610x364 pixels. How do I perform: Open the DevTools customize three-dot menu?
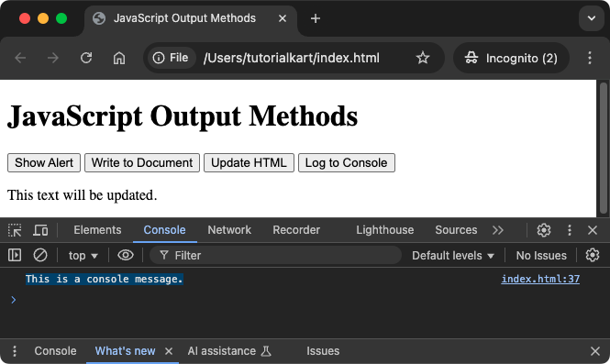click(570, 230)
